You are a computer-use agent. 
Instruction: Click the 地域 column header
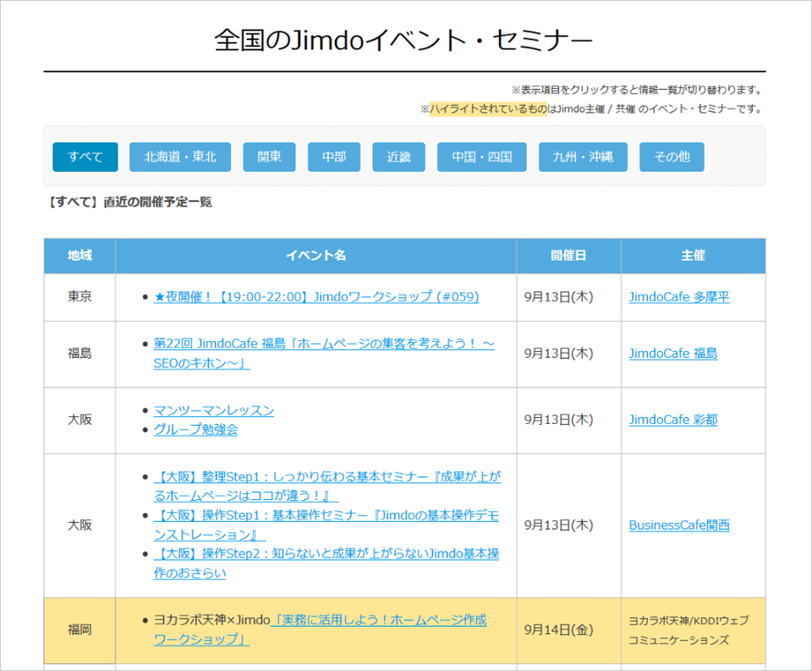80,256
